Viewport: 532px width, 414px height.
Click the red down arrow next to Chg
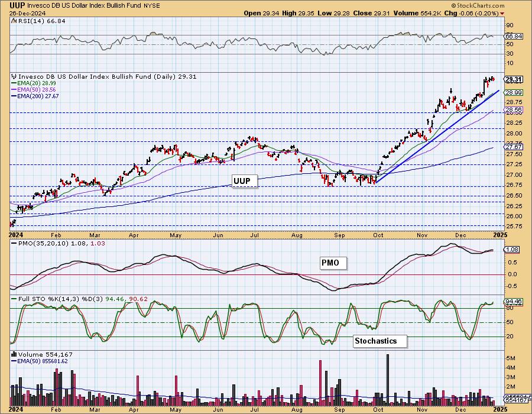click(x=502, y=14)
